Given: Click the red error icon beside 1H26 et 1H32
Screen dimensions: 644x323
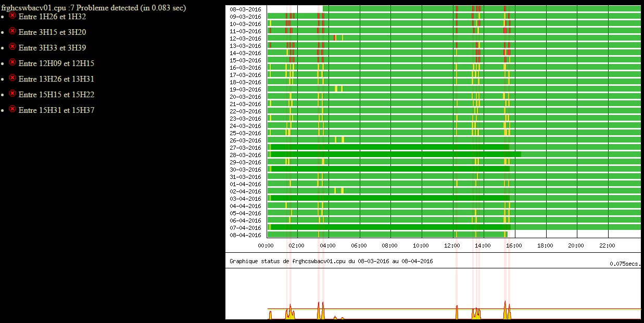Looking at the screenshot, I should pos(13,16).
